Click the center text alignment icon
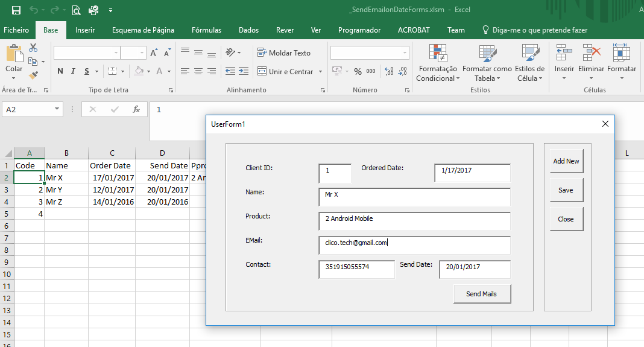Screen dimensions: 644x347 pyautogui.click(x=198, y=71)
